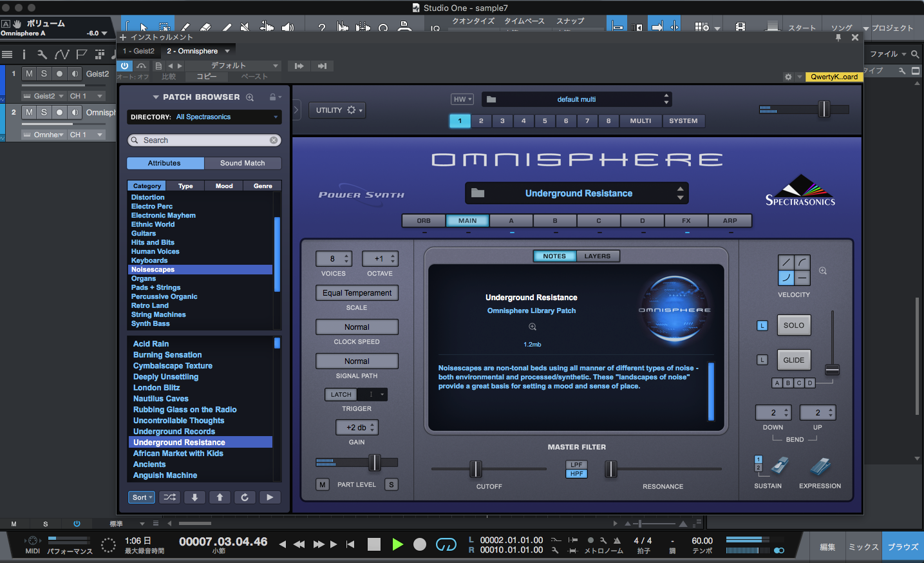The image size is (924, 563).
Task: Switch to the LAYERS view tab
Action: tap(598, 256)
